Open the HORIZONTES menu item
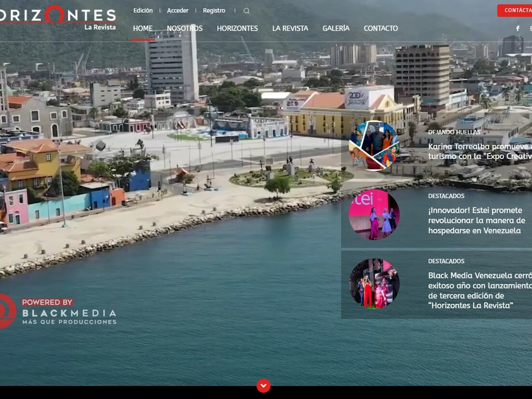 [237, 28]
